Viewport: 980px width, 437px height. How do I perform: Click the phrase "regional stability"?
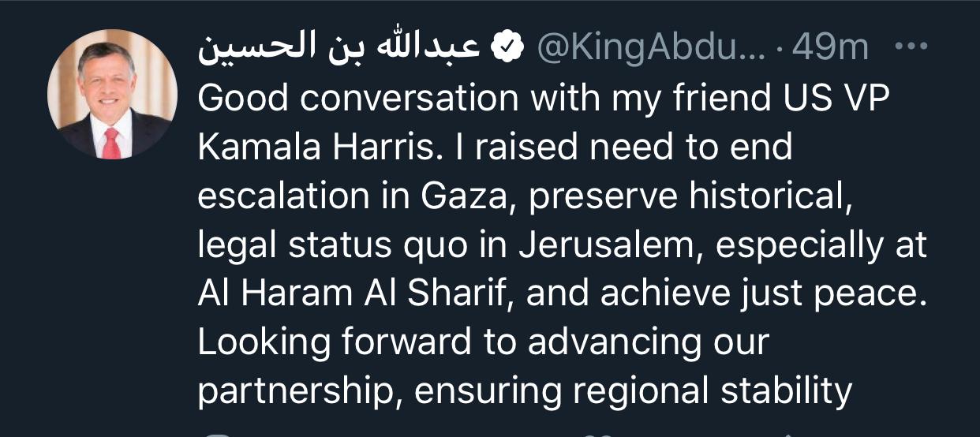pyautogui.click(x=694, y=392)
